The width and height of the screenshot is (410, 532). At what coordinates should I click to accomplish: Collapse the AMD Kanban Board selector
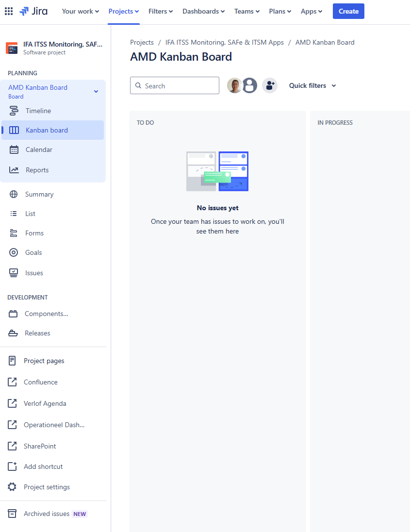tap(96, 91)
